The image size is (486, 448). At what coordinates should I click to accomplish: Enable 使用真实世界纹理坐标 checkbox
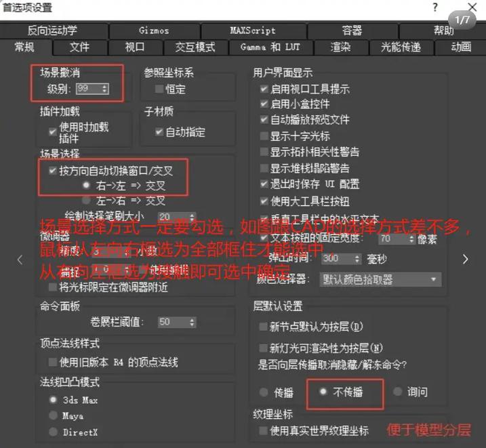tap(264, 430)
